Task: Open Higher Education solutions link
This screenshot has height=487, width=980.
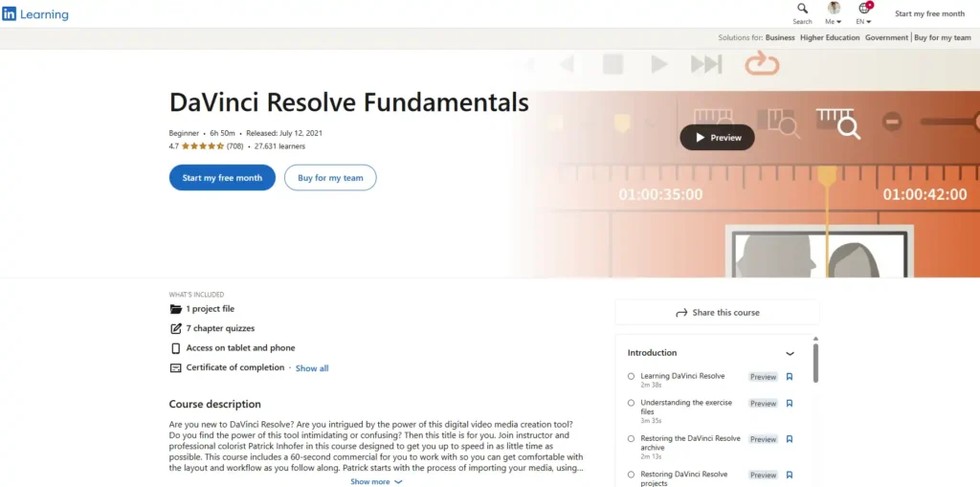Action: coord(830,37)
